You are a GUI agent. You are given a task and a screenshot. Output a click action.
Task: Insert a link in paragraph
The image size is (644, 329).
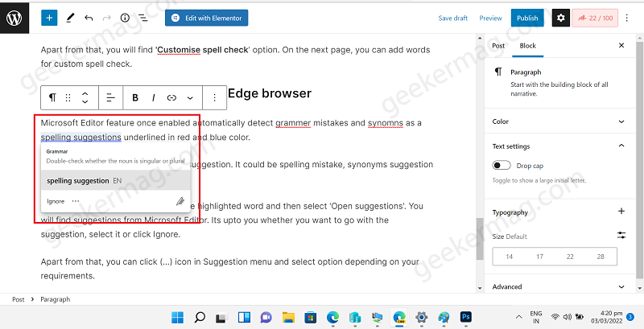(x=171, y=97)
